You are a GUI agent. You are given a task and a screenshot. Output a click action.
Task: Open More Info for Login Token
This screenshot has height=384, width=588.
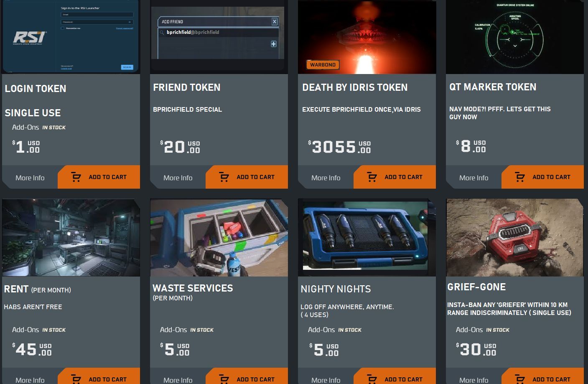click(30, 178)
